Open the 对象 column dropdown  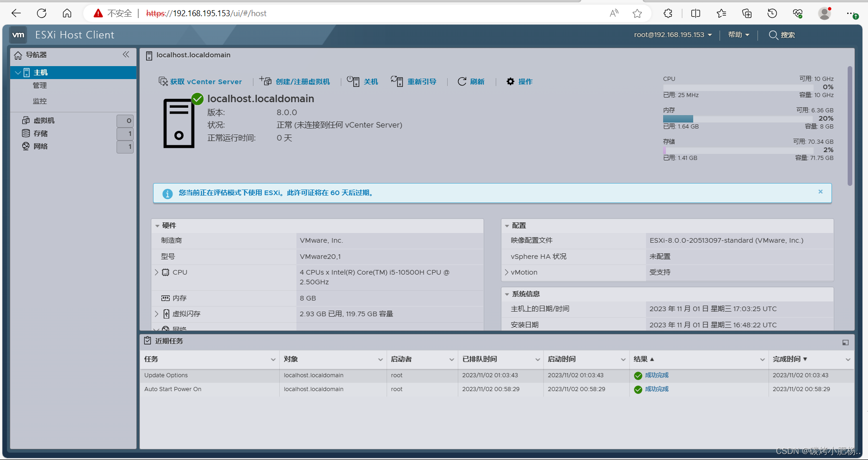[380, 360]
